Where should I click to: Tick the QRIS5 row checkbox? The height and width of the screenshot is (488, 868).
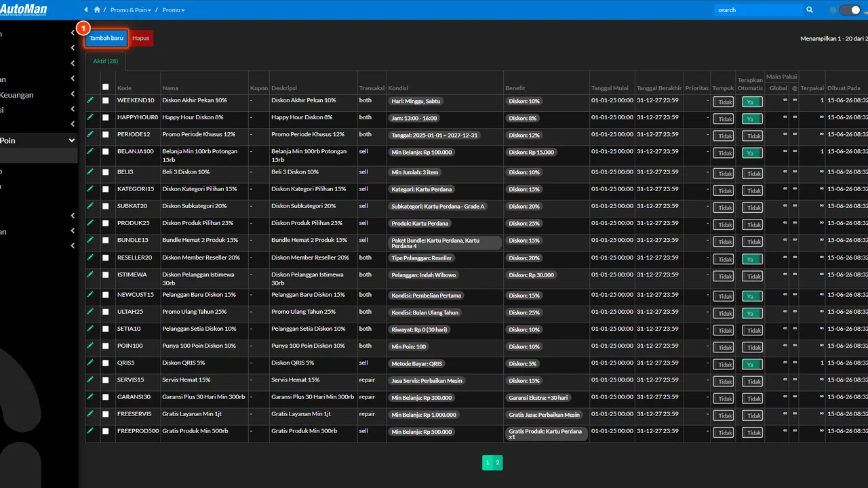point(105,363)
